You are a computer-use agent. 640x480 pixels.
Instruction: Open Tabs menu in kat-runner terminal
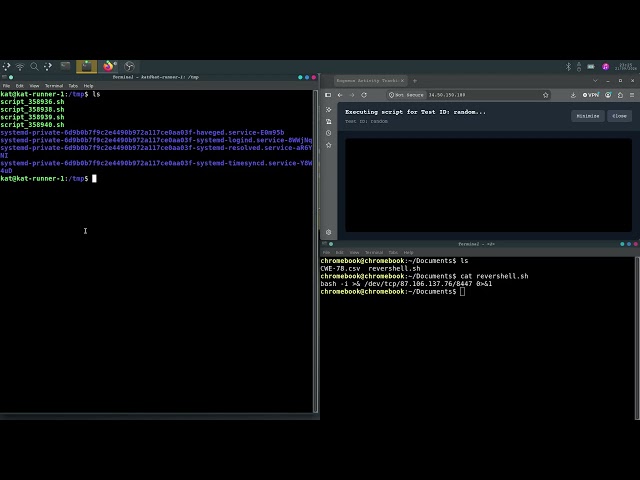pyautogui.click(x=73, y=86)
